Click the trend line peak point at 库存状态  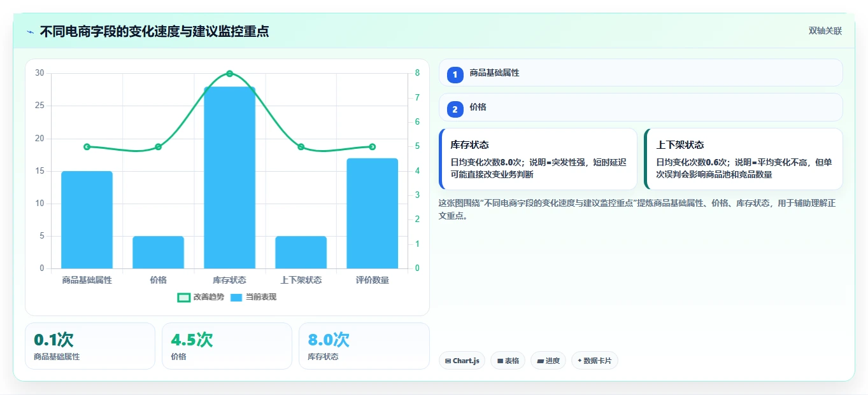230,74
